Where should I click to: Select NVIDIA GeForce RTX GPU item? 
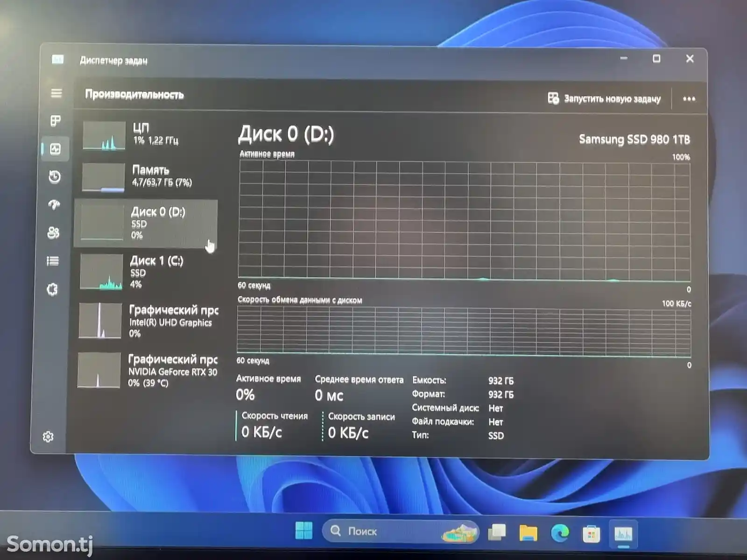click(146, 371)
